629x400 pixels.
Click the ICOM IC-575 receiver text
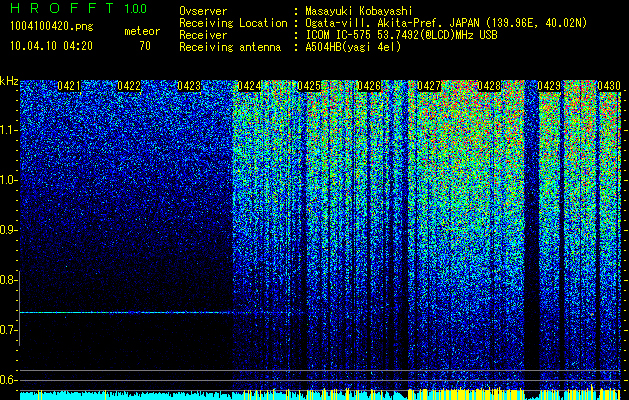point(401,35)
